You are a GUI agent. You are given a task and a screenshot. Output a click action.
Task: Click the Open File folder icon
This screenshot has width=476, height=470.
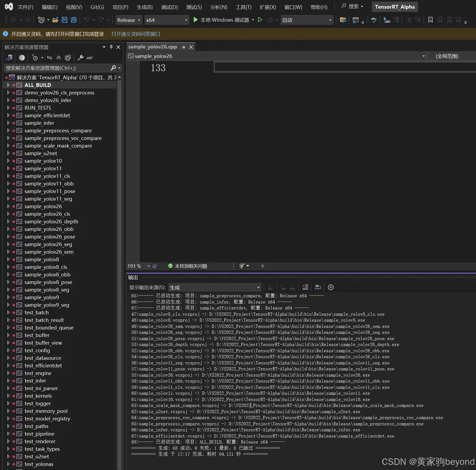point(55,20)
